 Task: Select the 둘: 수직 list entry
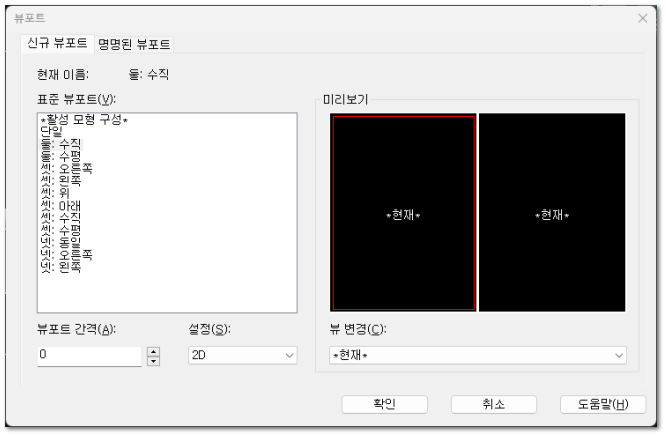61,144
